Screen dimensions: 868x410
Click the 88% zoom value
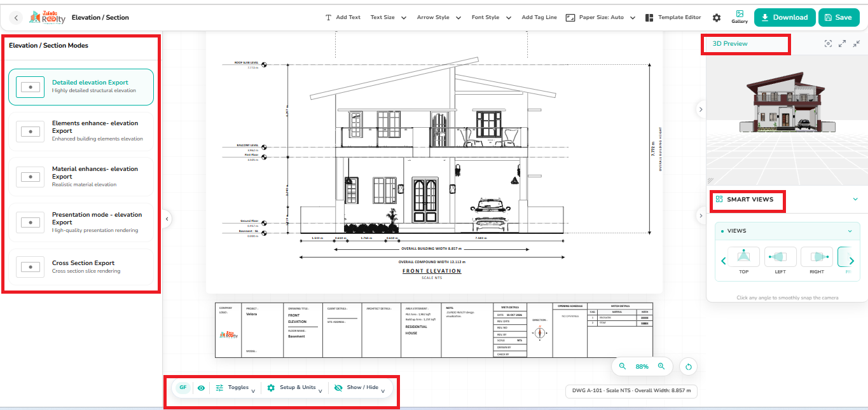pos(642,367)
